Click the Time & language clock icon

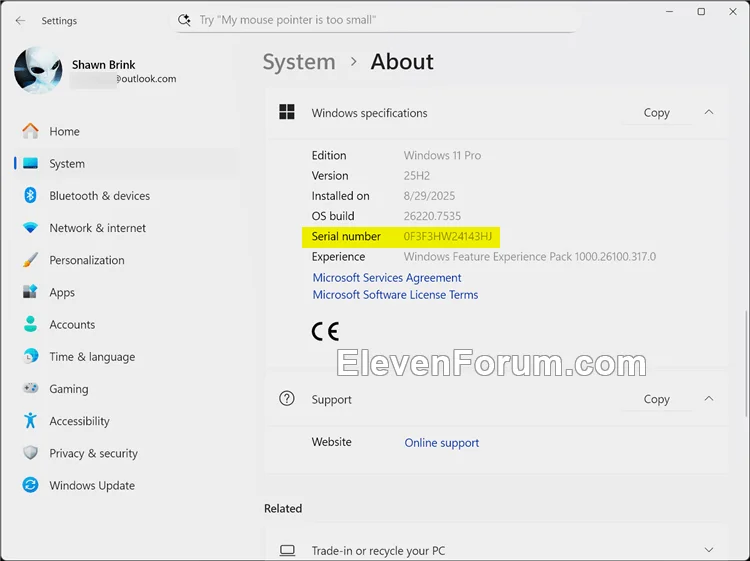pos(30,356)
